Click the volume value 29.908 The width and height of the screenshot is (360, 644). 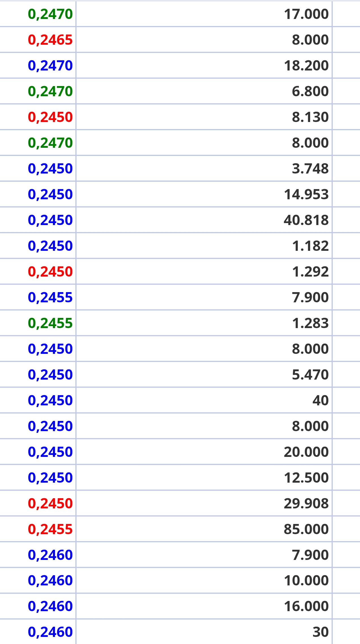tap(306, 504)
